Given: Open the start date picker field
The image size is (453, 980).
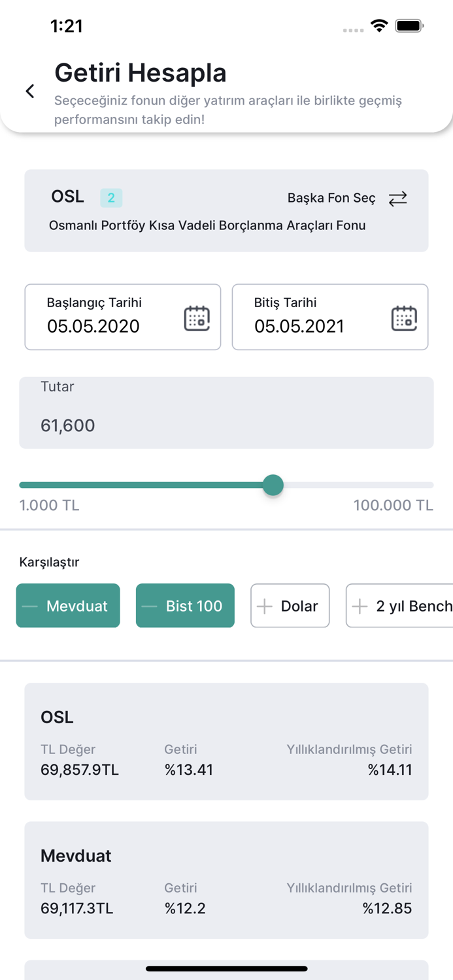Looking at the screenshot, I should (123, 317).
